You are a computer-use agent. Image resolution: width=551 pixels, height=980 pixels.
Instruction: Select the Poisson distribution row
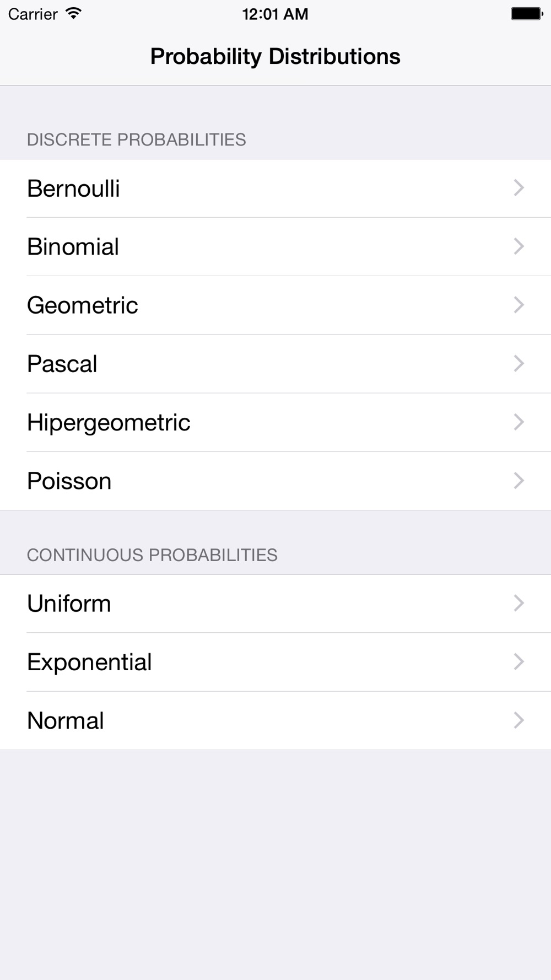tap(275, 481)
